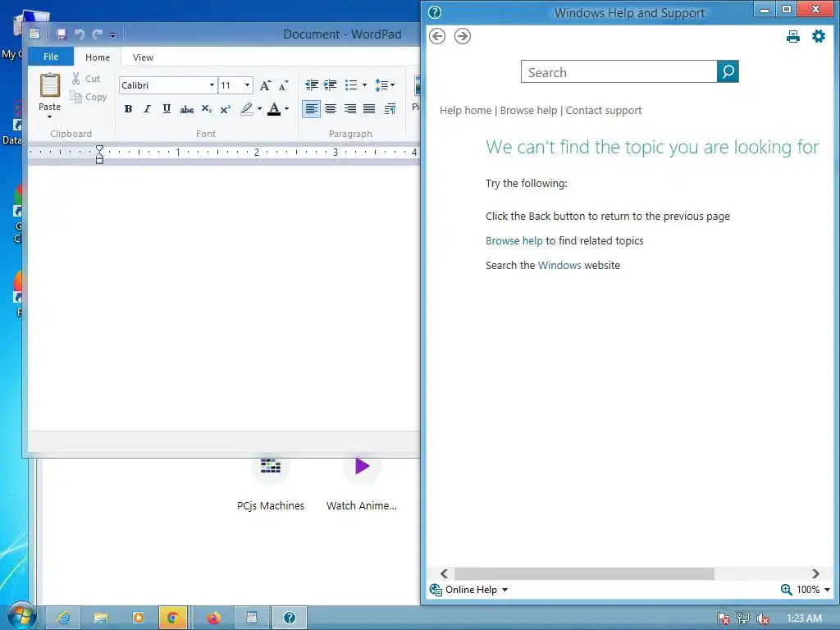The width and height of the screenshot is (840, 630).
Task: Click Undo in WordPad's quick access toolbar
Action: [80, 34]
